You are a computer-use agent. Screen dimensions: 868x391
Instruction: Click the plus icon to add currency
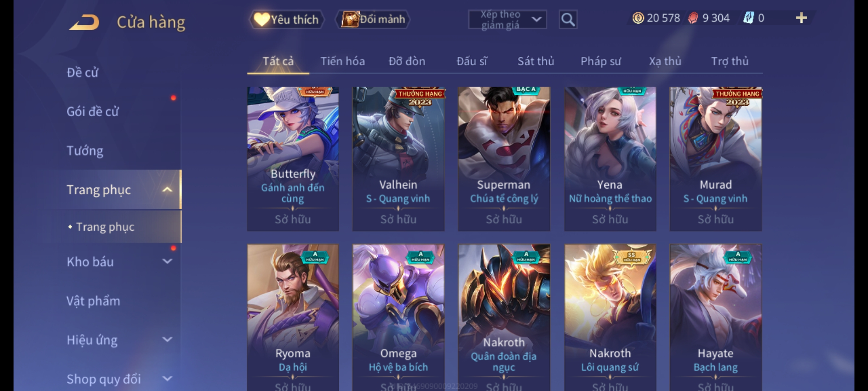(x=801, y=18)
